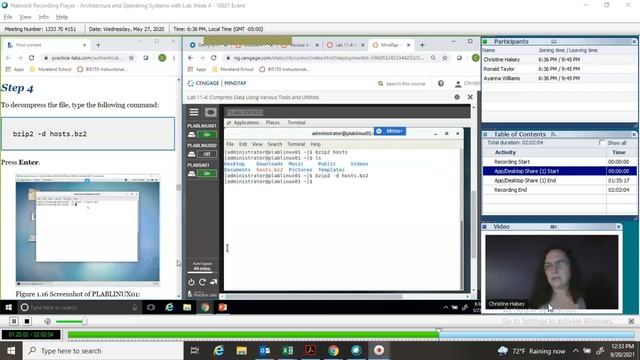This screenshot has width=640, height=360.
Task: Click the Time column header
Action: click(x=619, y=152)
